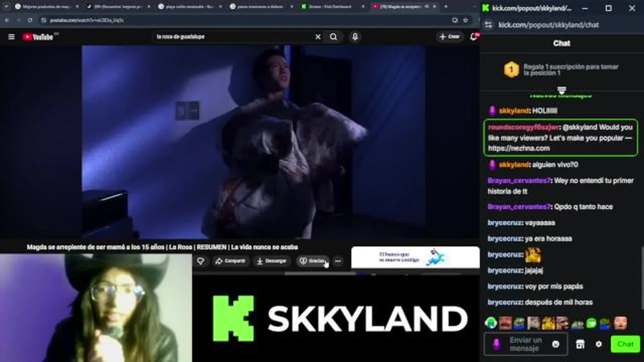644x362 pixels.
Task: Click the sub gift position 1 badge
Action: coord(511,70)
